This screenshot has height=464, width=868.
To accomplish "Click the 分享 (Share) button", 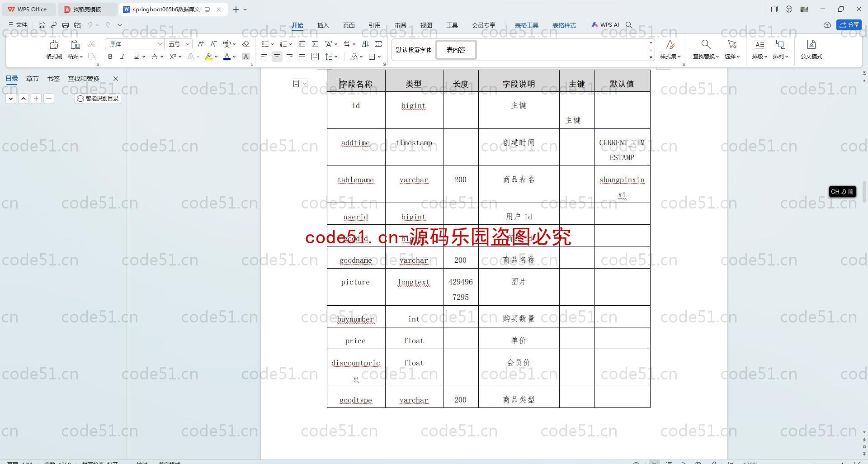I will pos(849,25).
